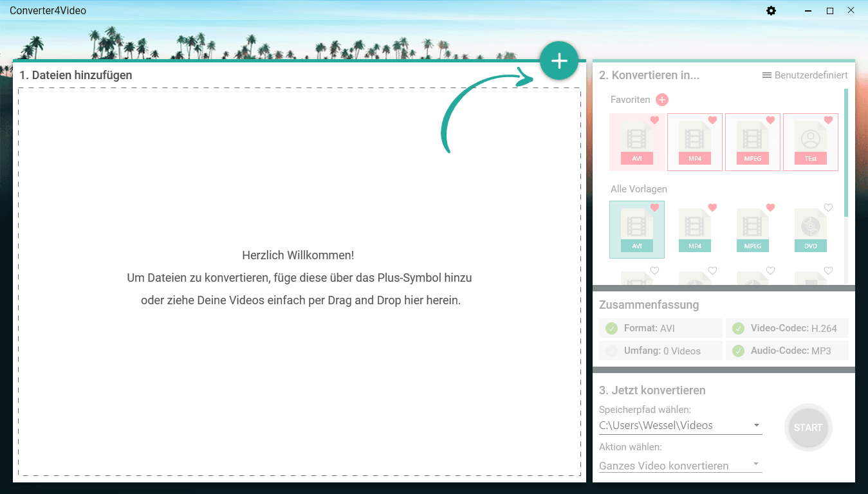Click the Audio-Codec: MP3 summary field
The width and height of the screenshot is (868, 494).
coord(787,351)
